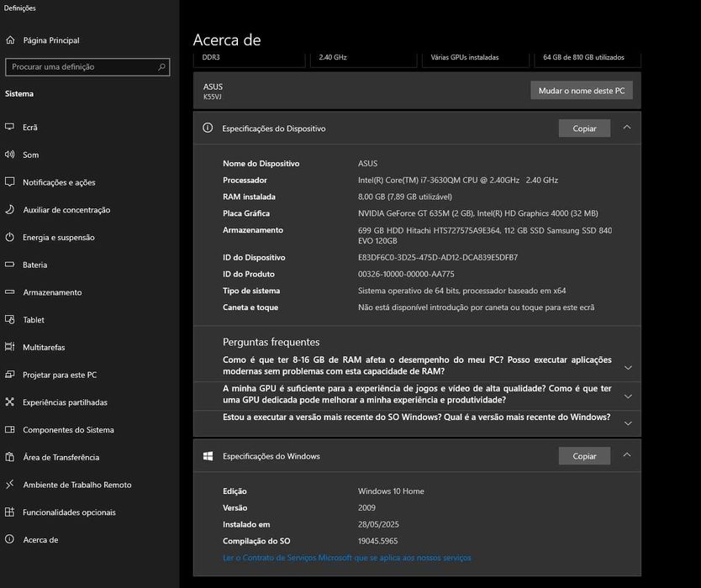Click the Bateria icon in sidebar
The width and height of the screenshot is (701, 588).
tap(10, 265)
